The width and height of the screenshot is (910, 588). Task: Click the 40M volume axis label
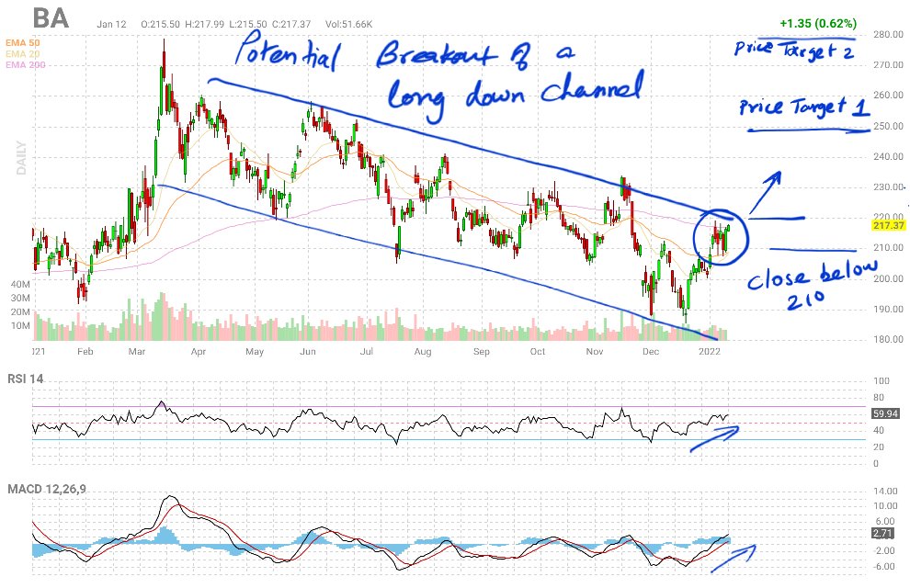click(20, 284)
